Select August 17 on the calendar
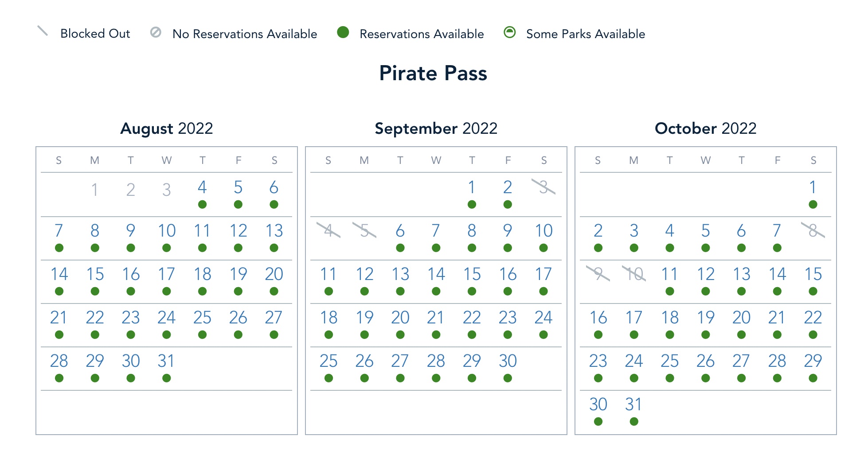The image size is (868, 459). 167,274
